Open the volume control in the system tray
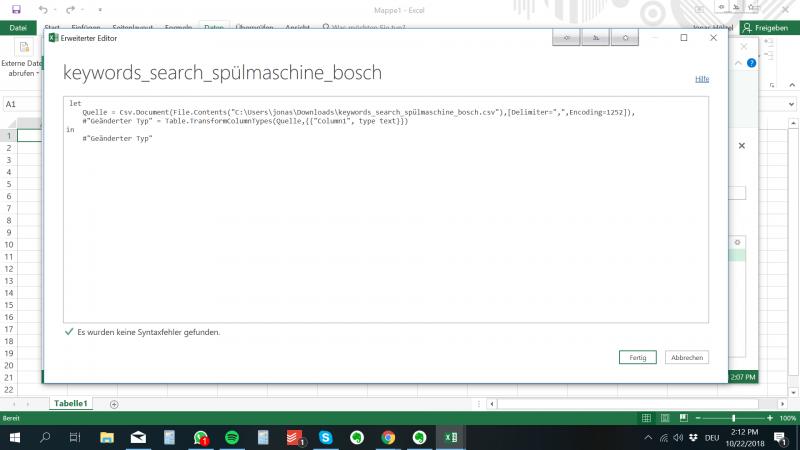The width and height of the screenshot is (800, 450). 678,437
